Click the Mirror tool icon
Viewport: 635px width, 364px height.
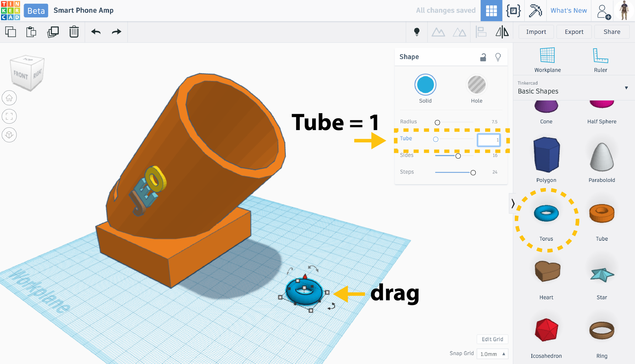(502, 32)
